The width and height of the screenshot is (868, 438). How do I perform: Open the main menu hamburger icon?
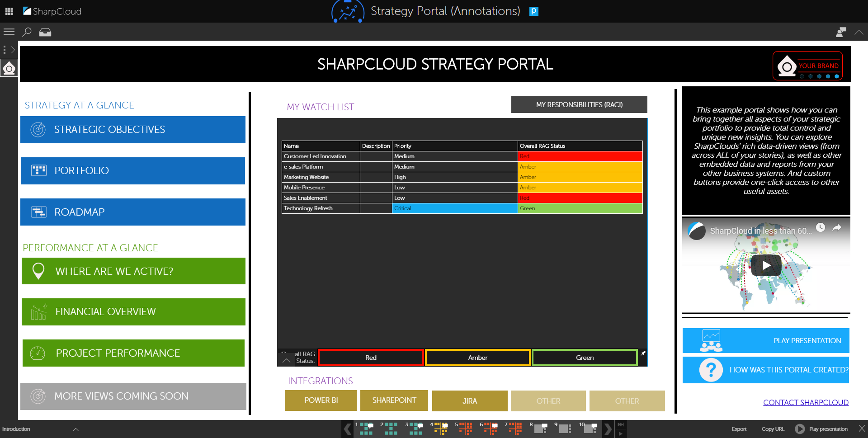(9, 32)
